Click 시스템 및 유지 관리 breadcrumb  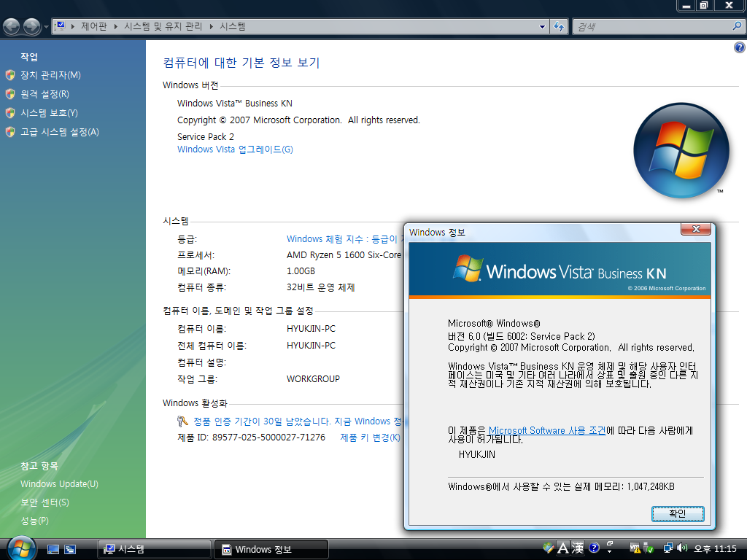tap(163, 27)
